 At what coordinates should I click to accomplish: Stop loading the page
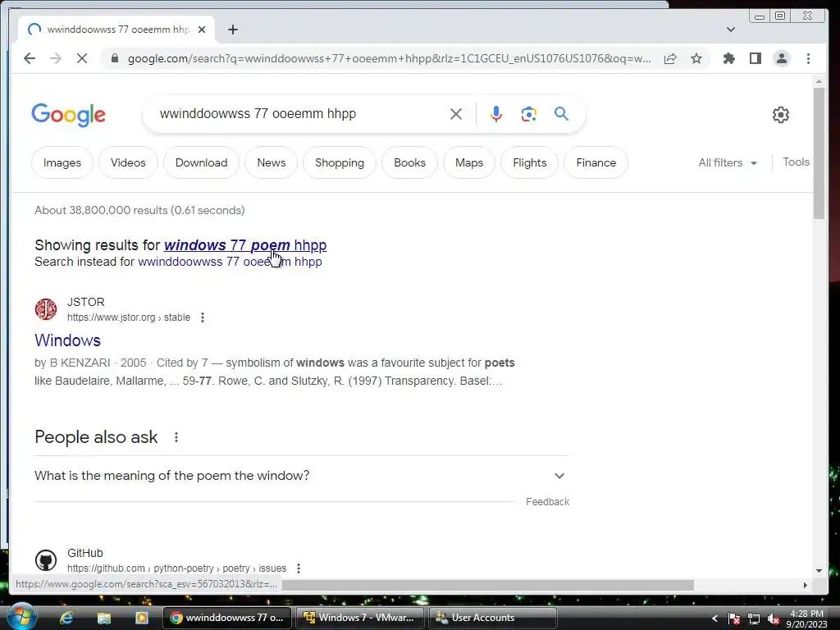point(82,58)
